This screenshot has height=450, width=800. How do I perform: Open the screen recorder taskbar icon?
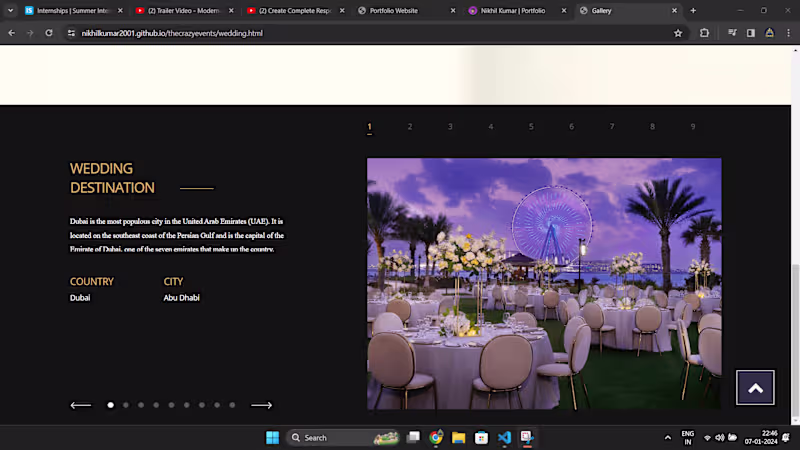[x=527, y=438]
